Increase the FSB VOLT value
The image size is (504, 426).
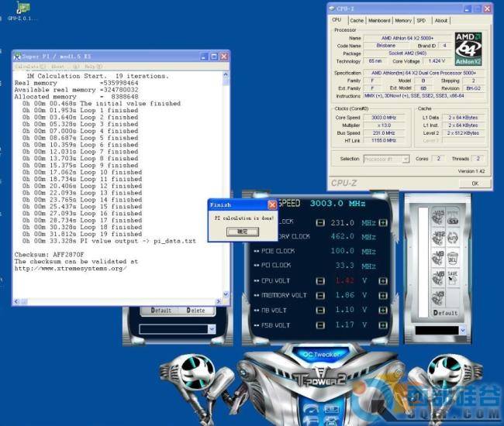(x=383, y=325)
